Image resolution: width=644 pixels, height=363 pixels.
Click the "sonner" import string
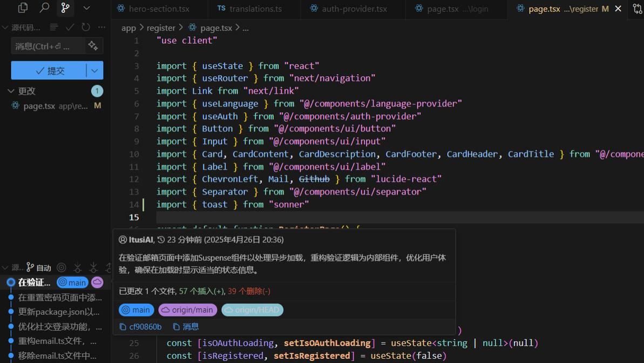(x=289, y=204)
